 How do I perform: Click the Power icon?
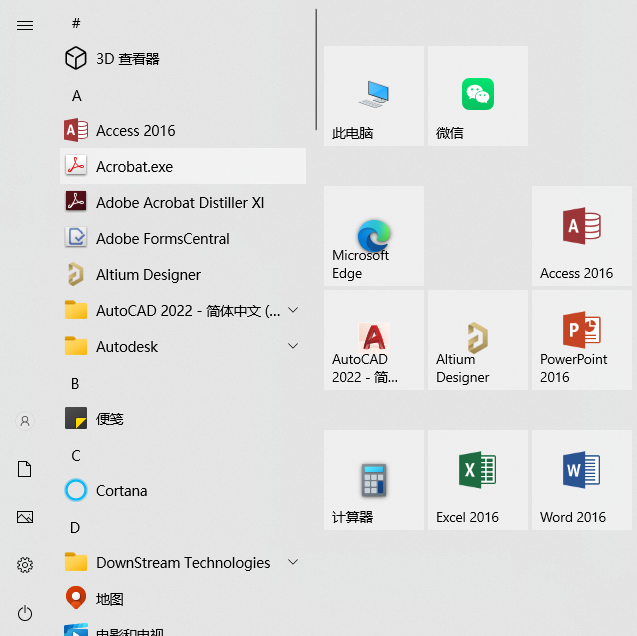click(x=25, y=613)
